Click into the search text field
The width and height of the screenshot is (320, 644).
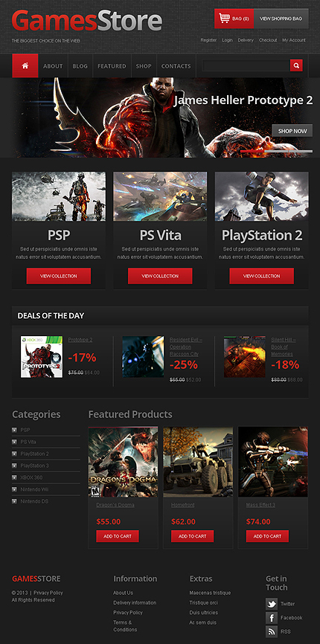246,65
